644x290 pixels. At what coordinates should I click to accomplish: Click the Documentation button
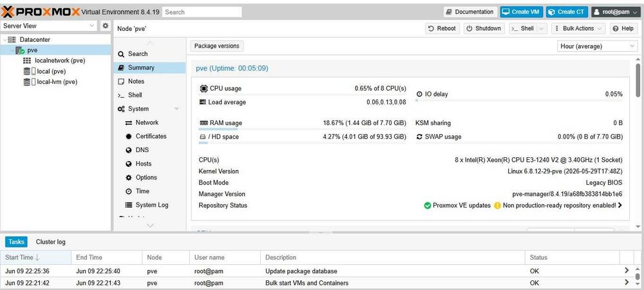pos(470,12)
